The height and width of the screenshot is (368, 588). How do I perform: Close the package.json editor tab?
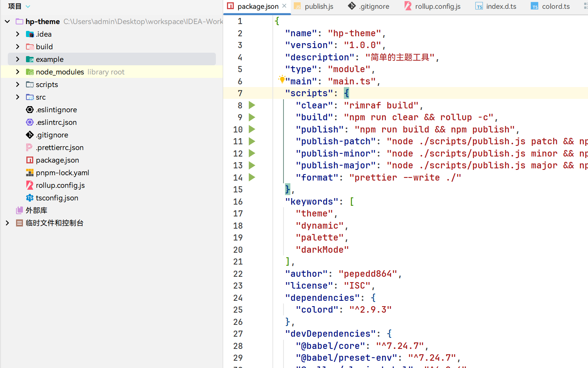pyautogui.click(x=284, y=6)
